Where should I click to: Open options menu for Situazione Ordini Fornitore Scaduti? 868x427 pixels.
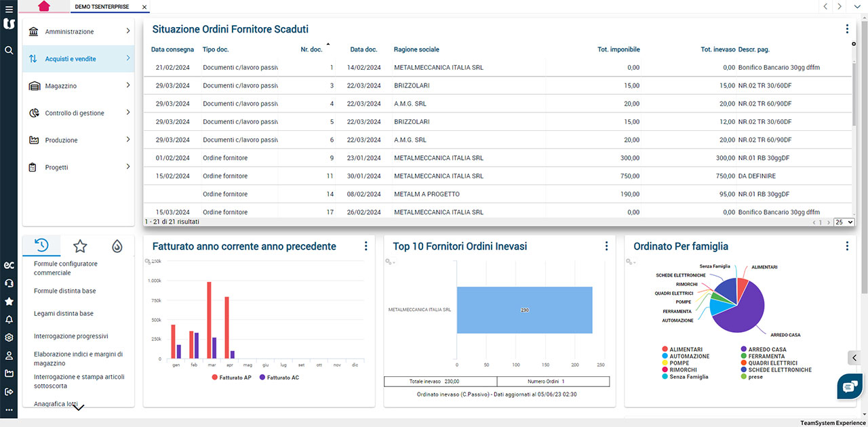(x=847, y=29)
